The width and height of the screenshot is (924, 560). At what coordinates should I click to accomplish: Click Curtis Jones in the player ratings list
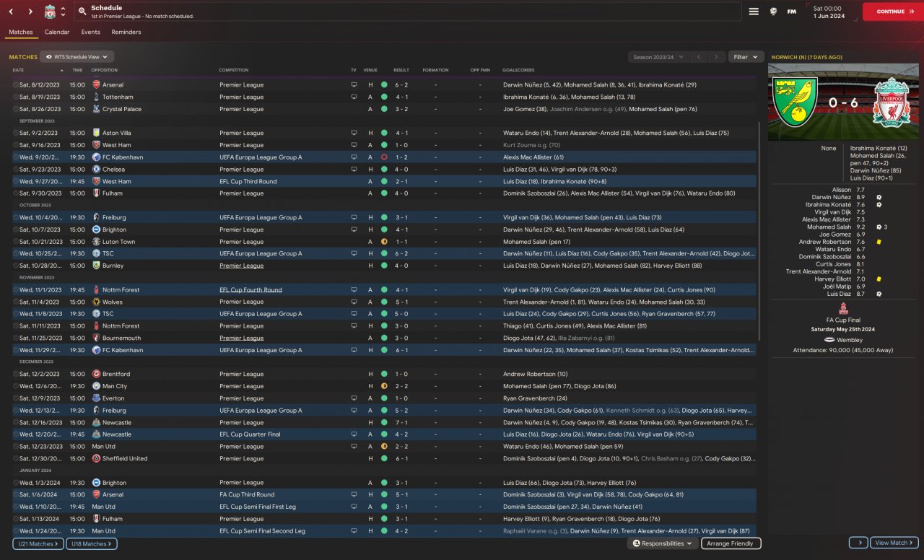[x=834, y=264]
